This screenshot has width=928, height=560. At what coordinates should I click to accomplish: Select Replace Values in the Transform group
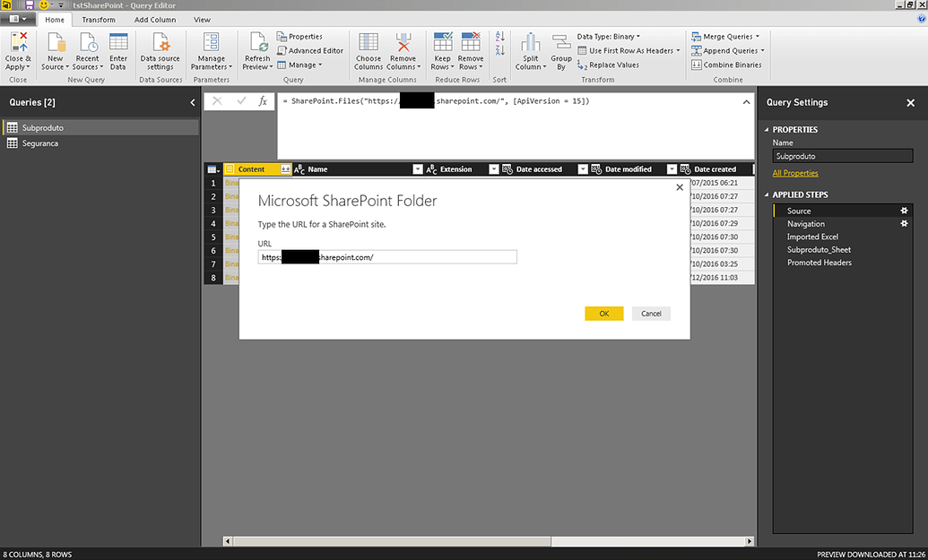click(615, 65)
